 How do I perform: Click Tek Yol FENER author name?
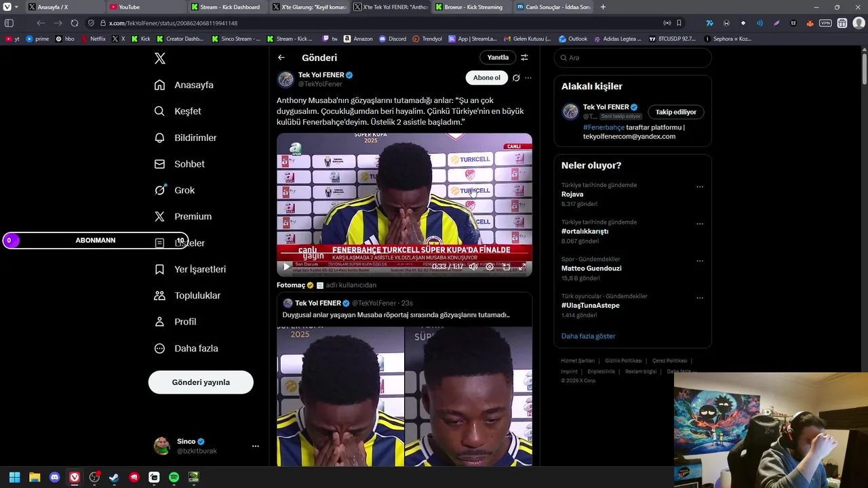[321, 75]
